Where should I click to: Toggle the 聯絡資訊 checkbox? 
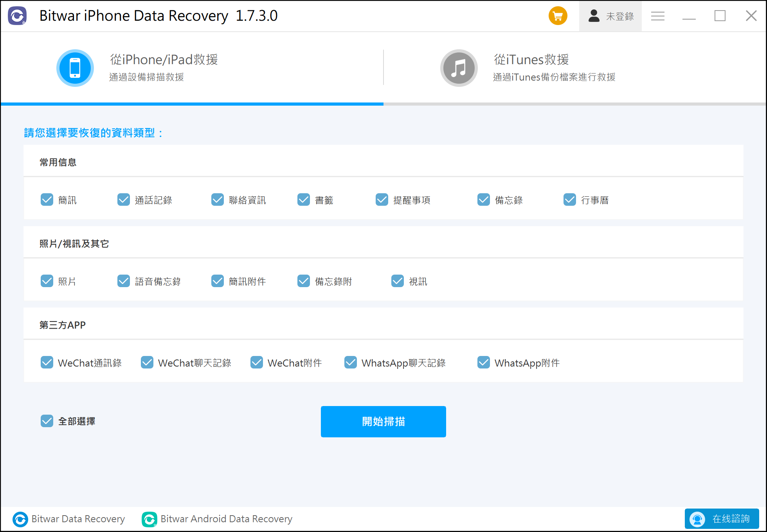218,199
